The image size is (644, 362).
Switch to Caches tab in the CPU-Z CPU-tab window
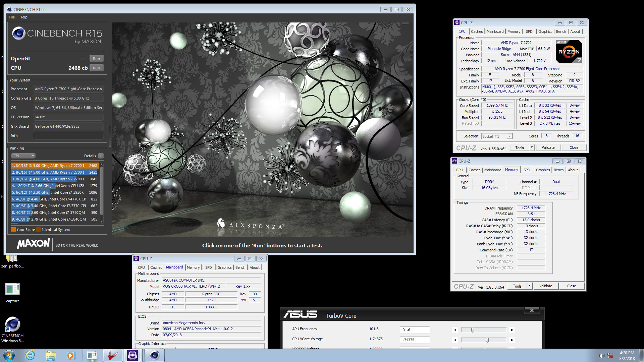pos(477,32)
